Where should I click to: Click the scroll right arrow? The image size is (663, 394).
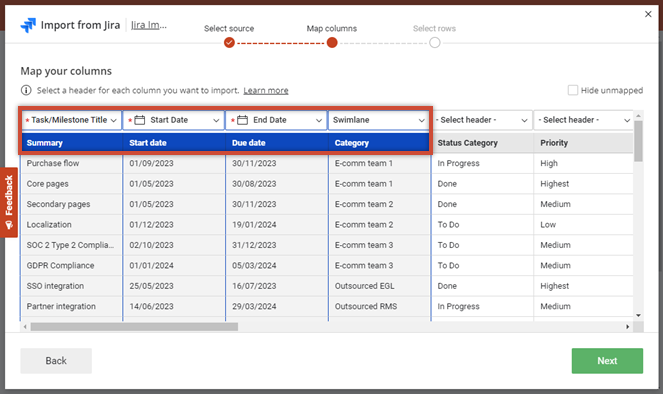click(627, 327)
